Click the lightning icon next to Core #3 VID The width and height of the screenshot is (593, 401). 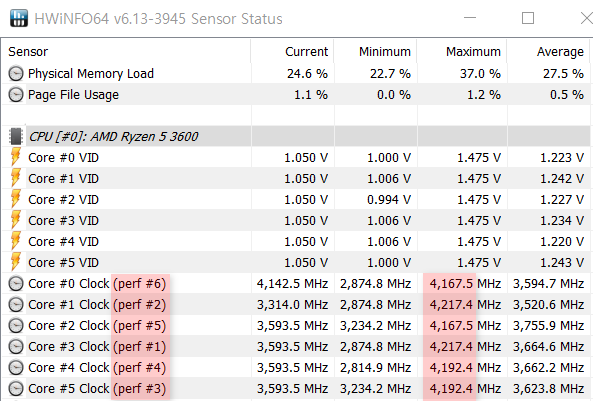(16, 220)
